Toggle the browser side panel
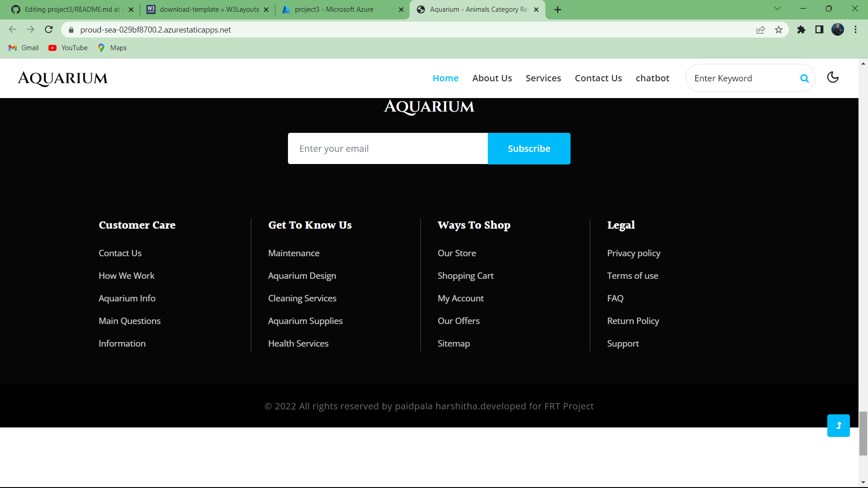This screenshot has width=868, height=488. [x=819, y=30]
